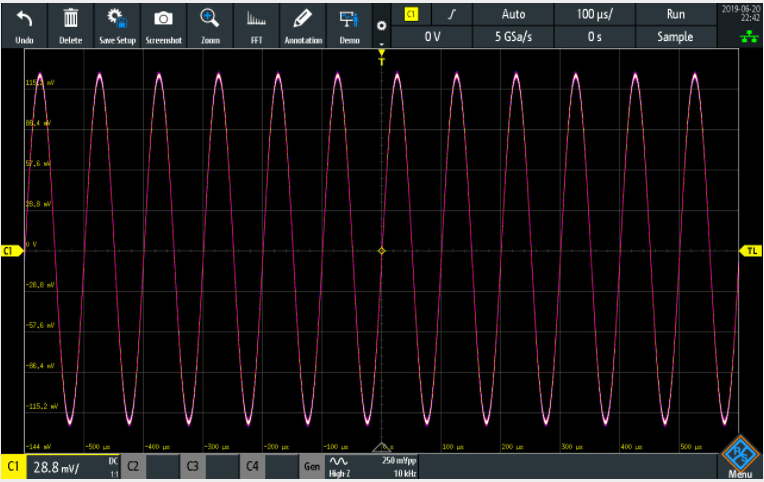Click the -144 mV bottom axis label

tap(38, 446)
